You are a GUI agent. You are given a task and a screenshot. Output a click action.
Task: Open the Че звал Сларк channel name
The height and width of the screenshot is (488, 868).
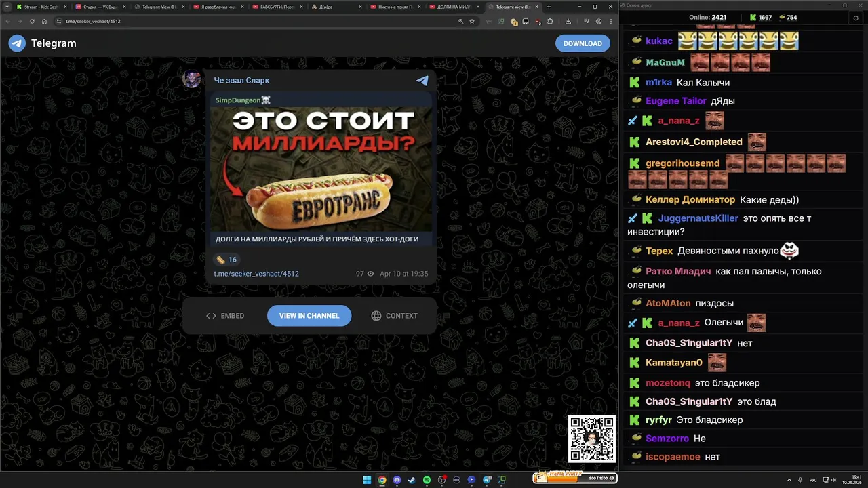241,80
